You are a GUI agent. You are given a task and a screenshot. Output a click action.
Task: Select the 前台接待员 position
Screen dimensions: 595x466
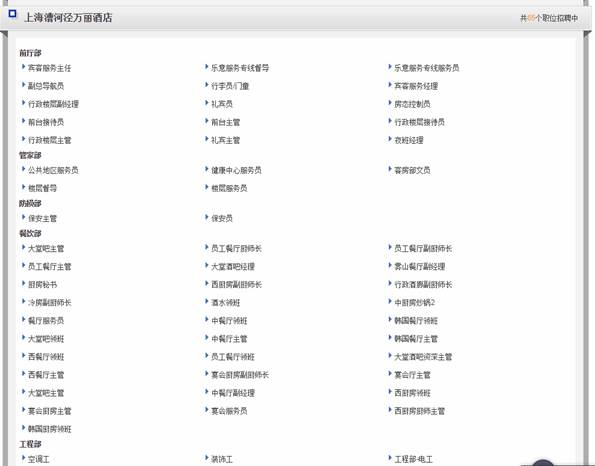click(x=46, y=122)
